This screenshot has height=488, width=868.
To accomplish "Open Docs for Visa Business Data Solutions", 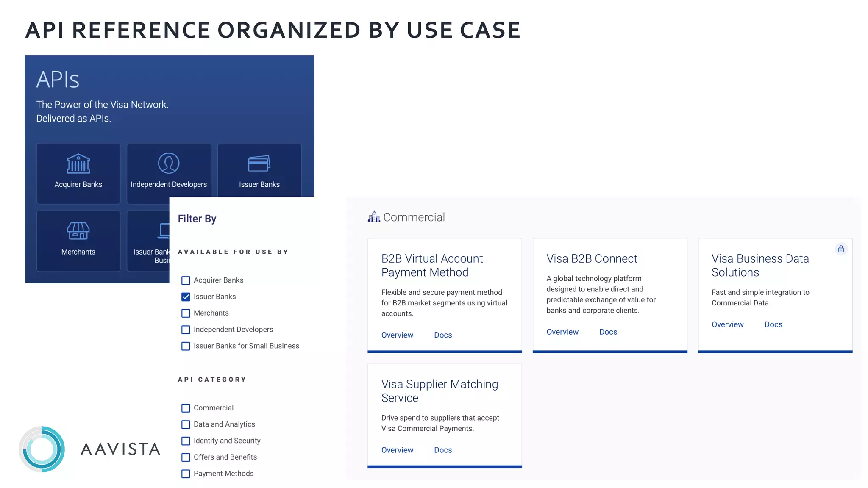I will 773,324.
